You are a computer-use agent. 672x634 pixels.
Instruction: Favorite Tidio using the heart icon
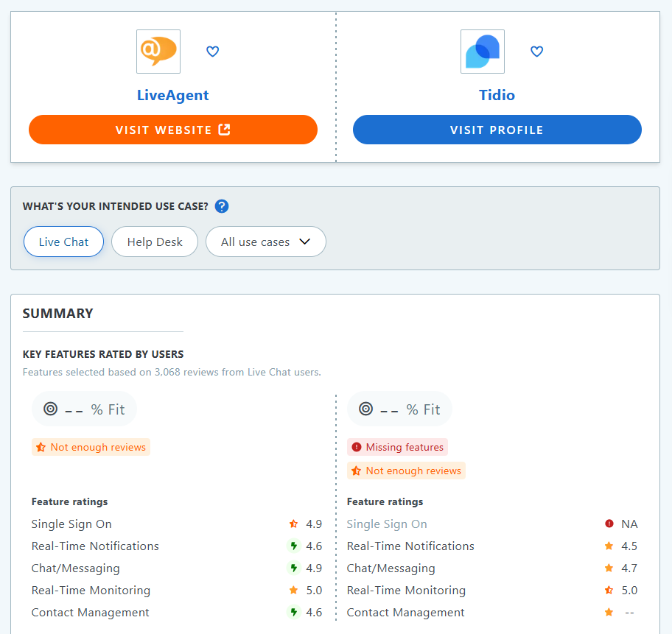tap(536, 52)
